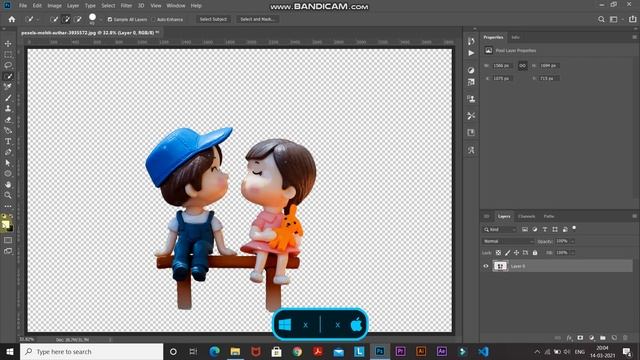Toggle lock position icon
Image resolution: width=640 pixels, height=360 pixels.
(516, 253)
